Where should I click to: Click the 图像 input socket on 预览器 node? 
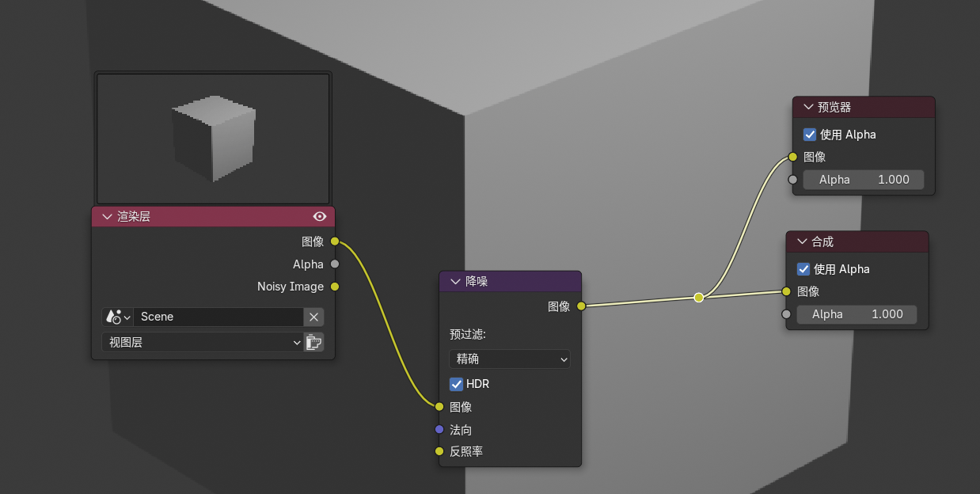pos(792,157)
